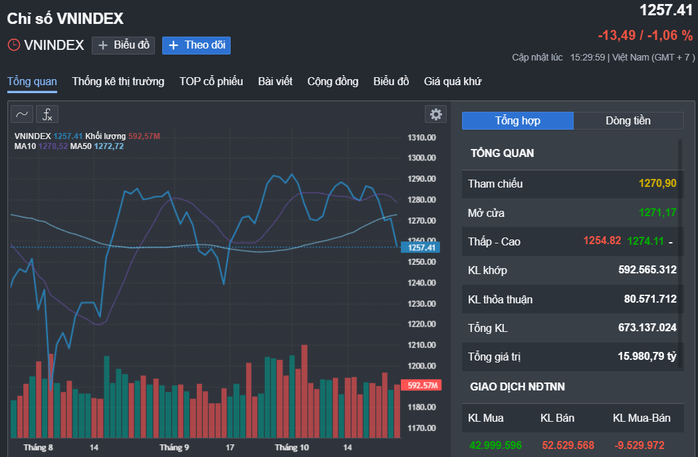Image resolution: width=698 pixels, height=457 pixels.
Task: Click the Tháng 9 axis label
Action: pos(174,447)
